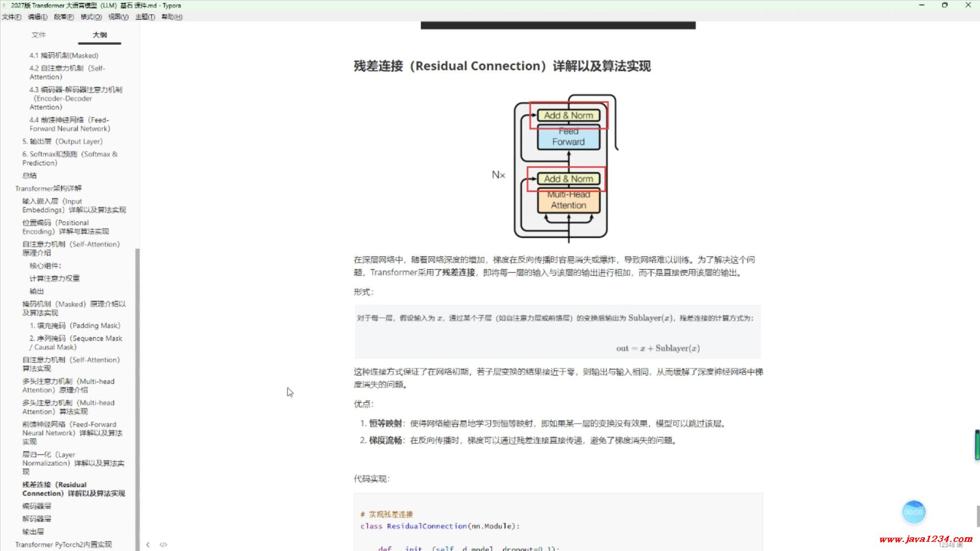Open 1. 填充掩码 Padding Mask entry
The width and height of the screenshot is (980, 551).
pos(75,325)
